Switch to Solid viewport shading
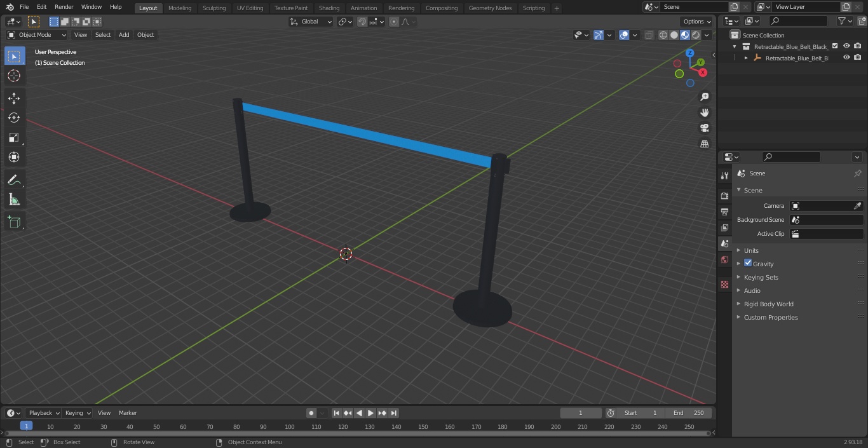Screen dimensions: 868x448 674,35
